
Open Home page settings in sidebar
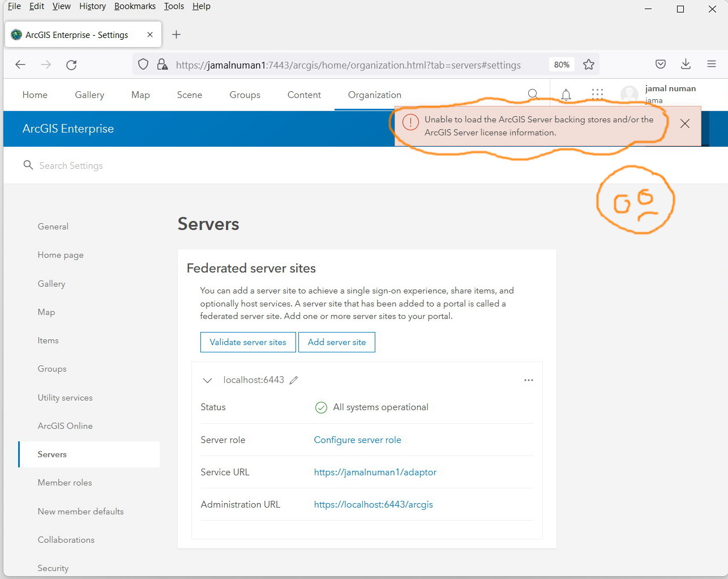(61, 255)
